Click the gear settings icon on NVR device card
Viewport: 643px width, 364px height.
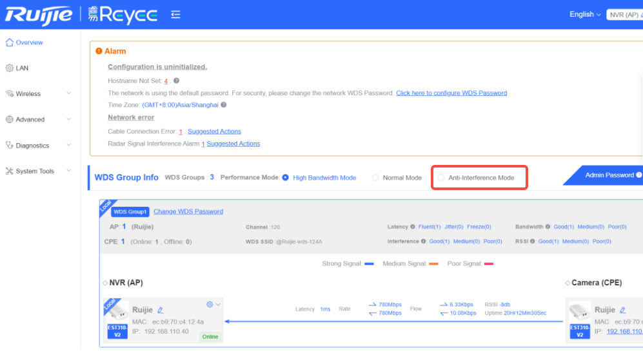click(210, 304)
